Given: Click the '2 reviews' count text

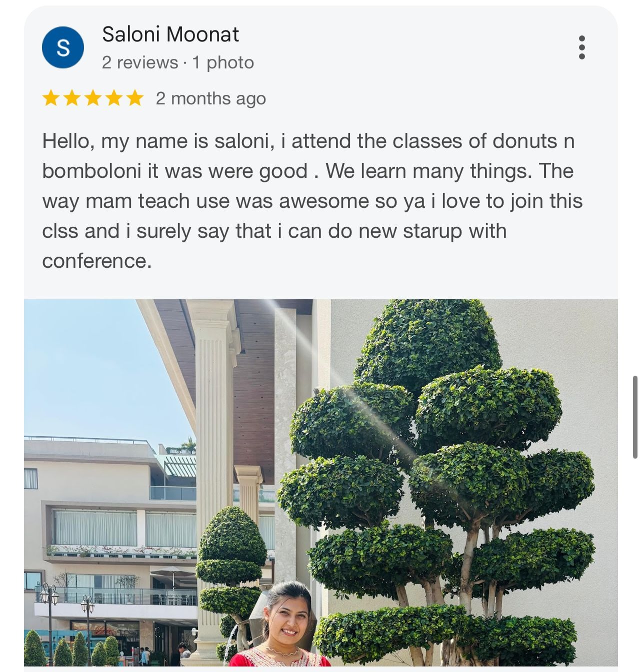Looking at the screenshot, I should click(x=139, y=63).
